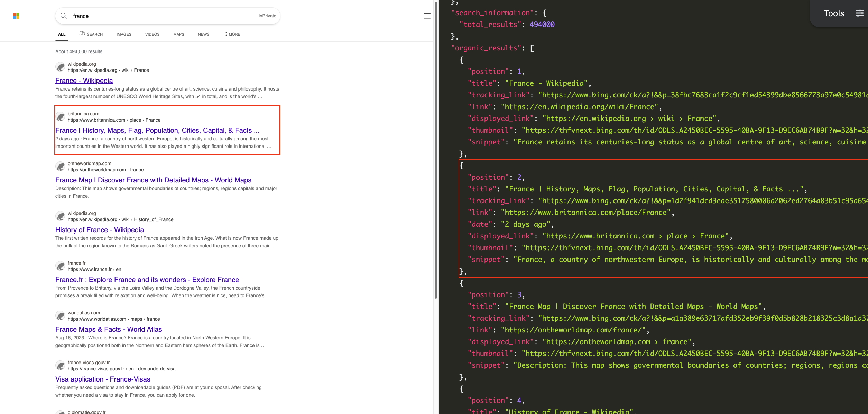Click JSON displayed_link for britannica.com
The image size is (868, 414).
[600, 236]
